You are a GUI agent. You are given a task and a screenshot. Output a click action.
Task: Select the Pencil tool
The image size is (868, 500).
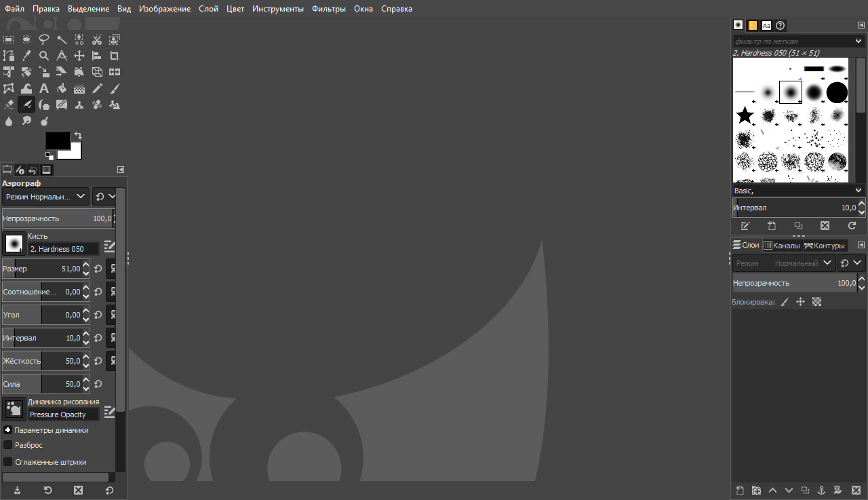(97, 88)
